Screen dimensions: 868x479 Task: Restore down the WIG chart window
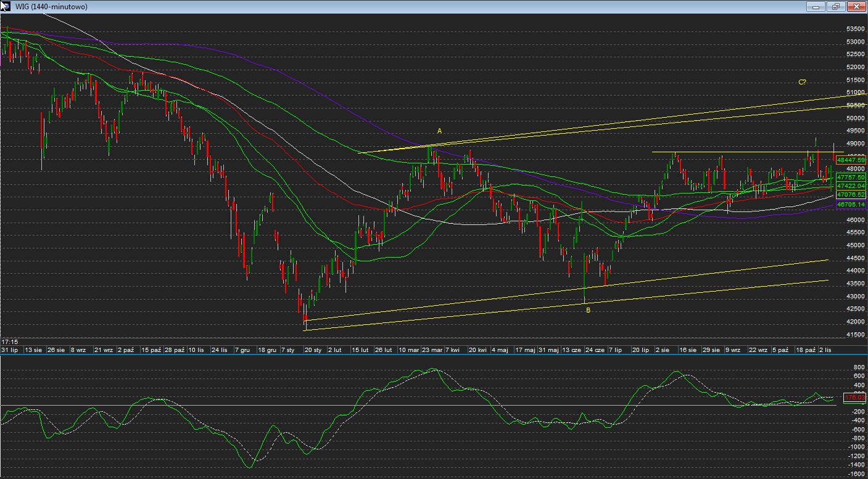click(836, 6)
